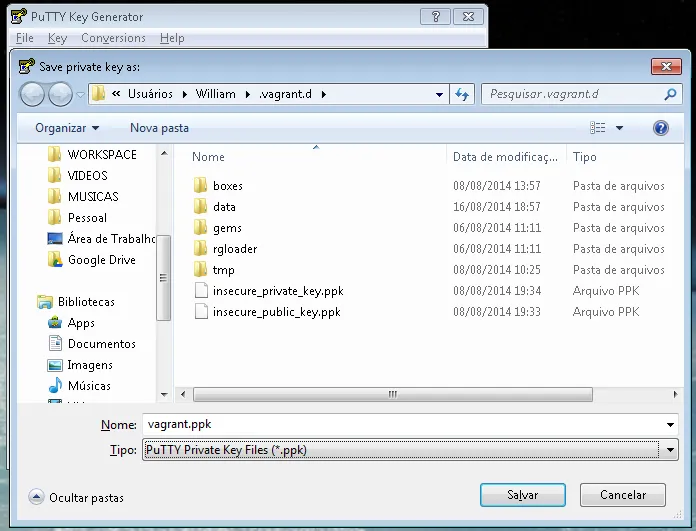
Task: Open the Organizar dropdown menu
Action: (67, 128)
